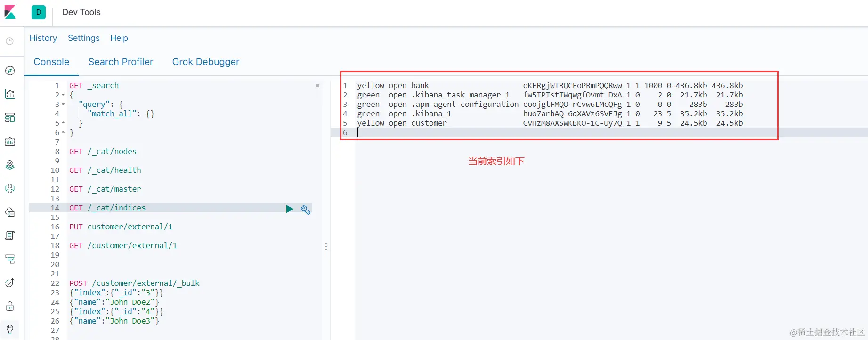Open Uptime icon in sidebar

tap(10, 283)
